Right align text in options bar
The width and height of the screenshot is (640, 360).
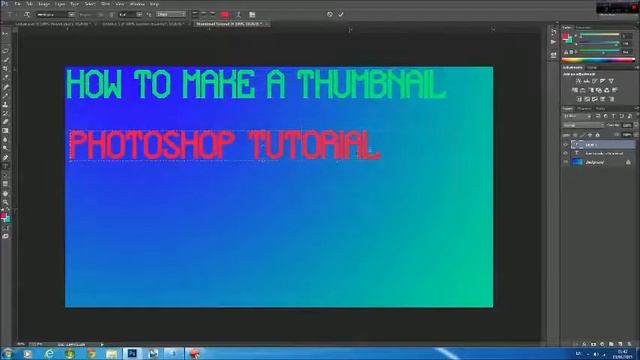point(213,14)
